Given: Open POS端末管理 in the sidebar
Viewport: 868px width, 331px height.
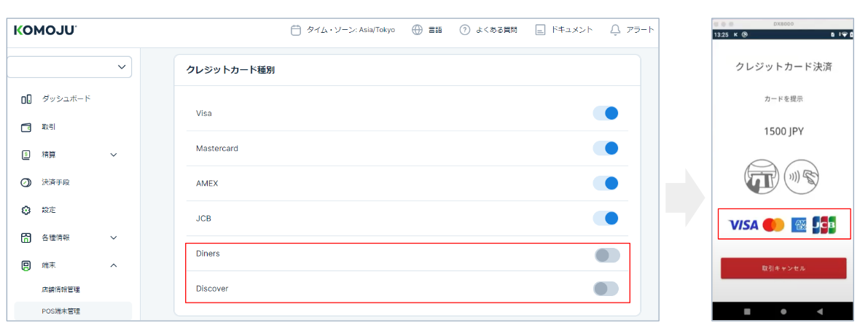Looking at the screenshot, I should [x=61, y=311].
